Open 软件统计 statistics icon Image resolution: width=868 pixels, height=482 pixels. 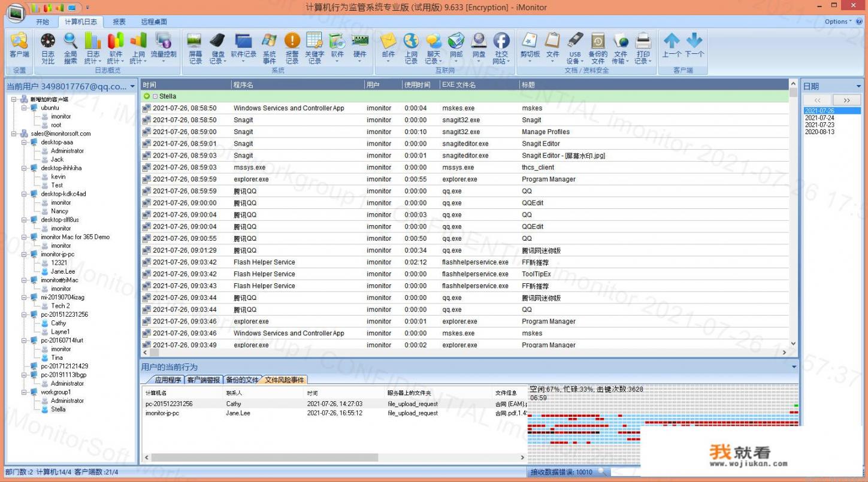[116, 47]
